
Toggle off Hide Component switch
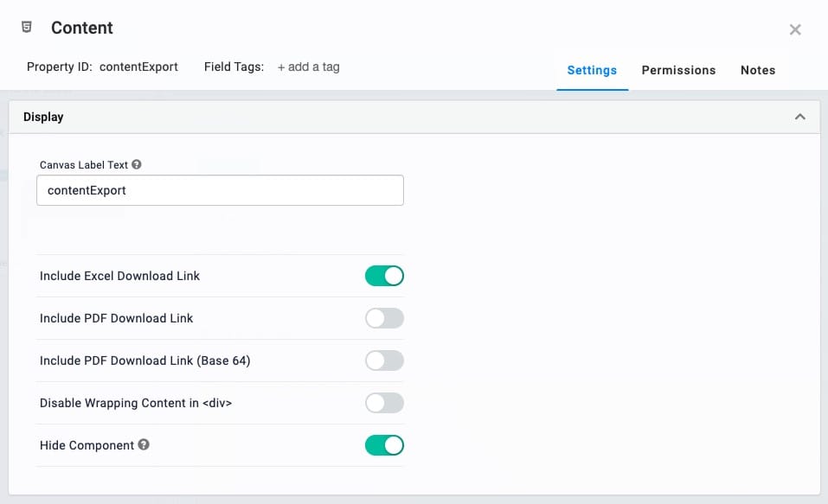(384, 445)
